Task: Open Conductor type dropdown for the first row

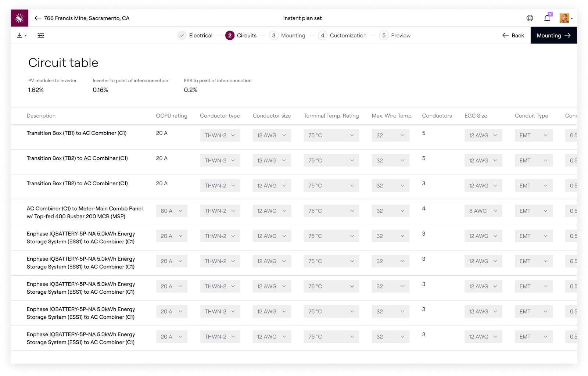Action: tap(220, 135)
